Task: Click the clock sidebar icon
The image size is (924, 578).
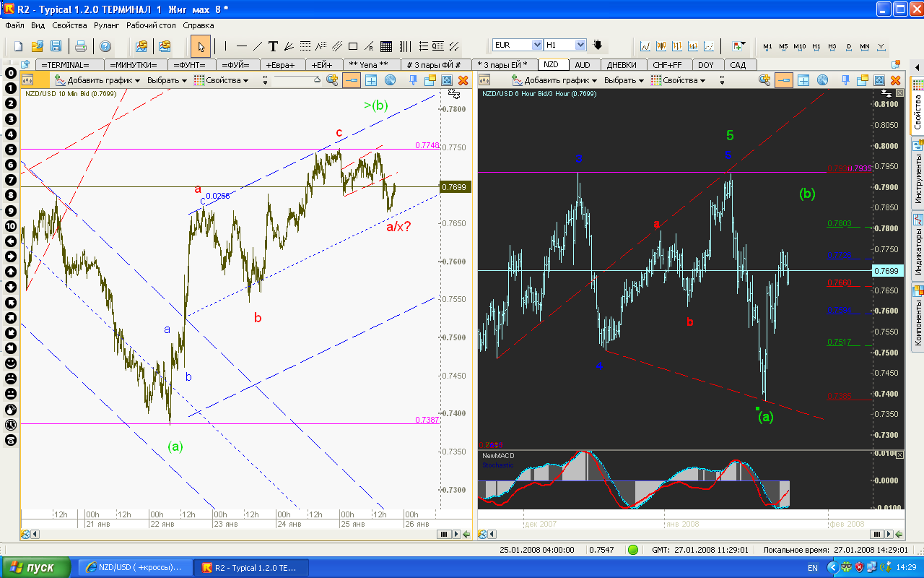Action: tap(11, 425)
